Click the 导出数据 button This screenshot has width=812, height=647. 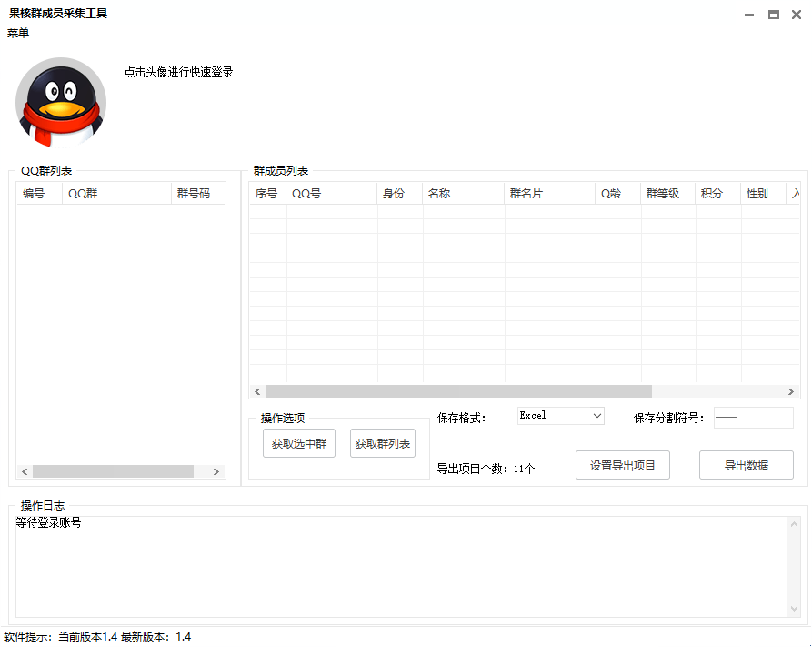pos(747,465)
